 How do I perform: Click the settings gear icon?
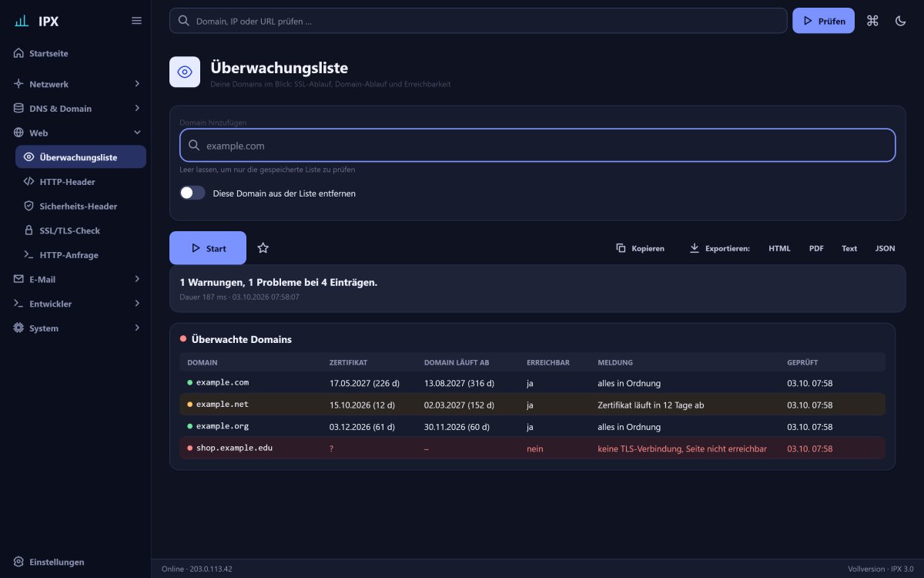(18, 562)
